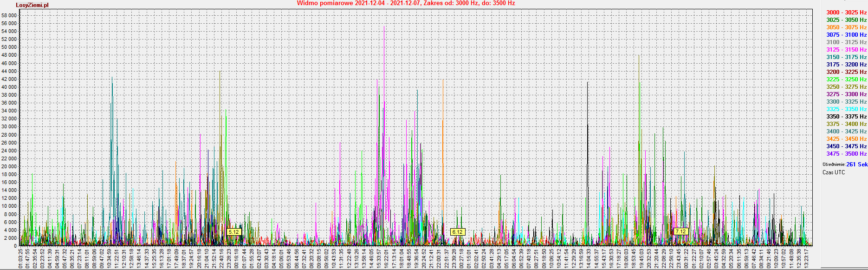Viewport: 868px width, 270px height.
Task: Select the blue 3075 - 3100 Hz legend entry
Action: tap(846, 35)
